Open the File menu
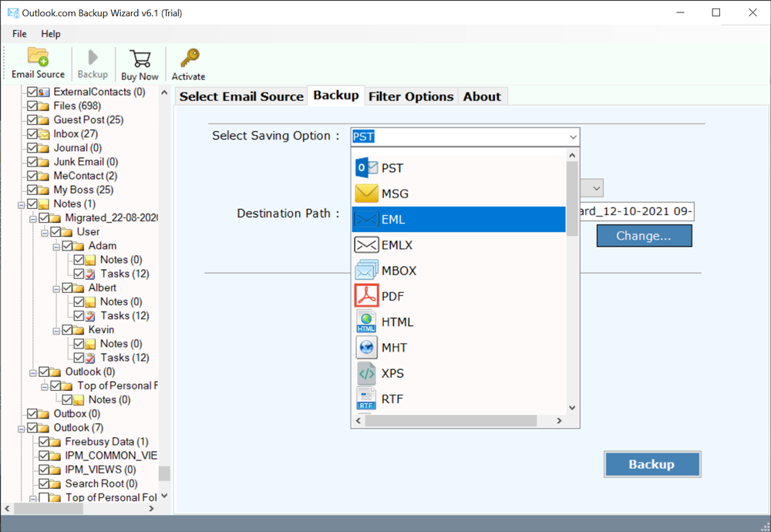This screenshot has height=532, width=771. tap(20, 34)
